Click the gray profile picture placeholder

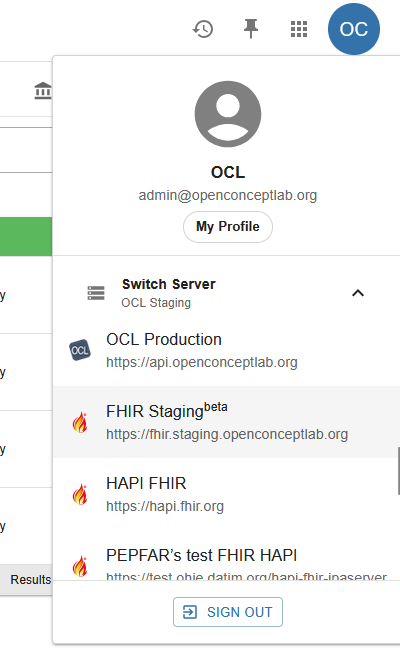coord(228,114)
